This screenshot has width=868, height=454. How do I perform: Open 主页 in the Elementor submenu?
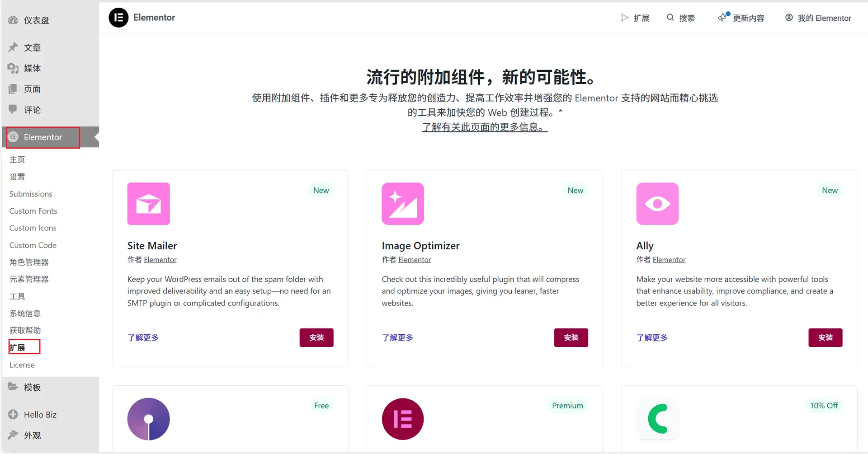coord(17,159)
